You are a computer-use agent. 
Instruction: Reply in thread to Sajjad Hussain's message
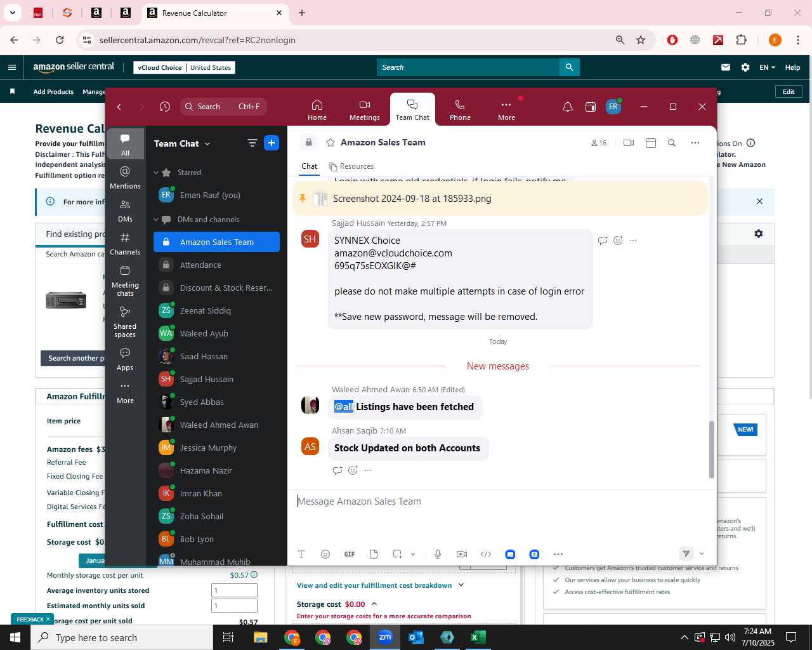(603, 241)
